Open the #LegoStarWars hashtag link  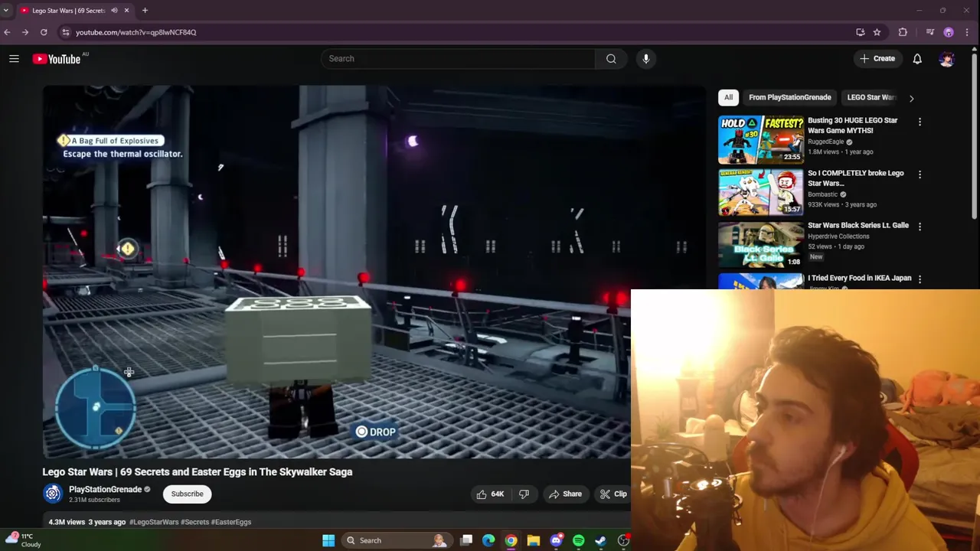154,522
